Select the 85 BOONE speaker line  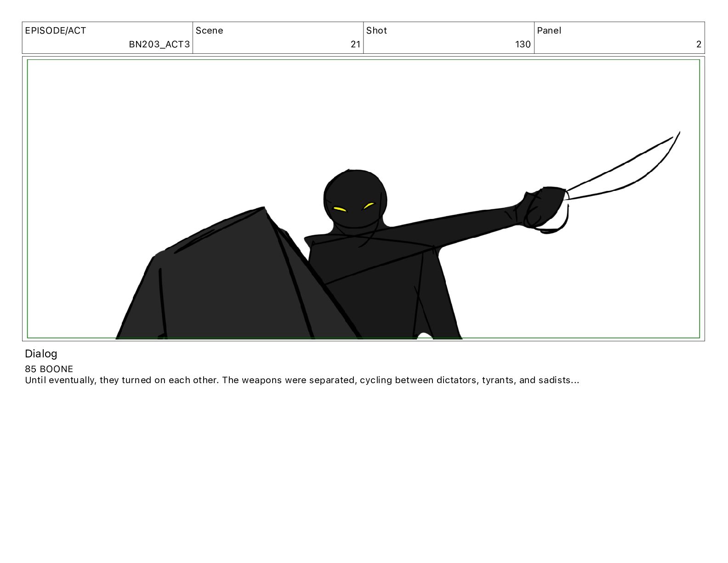(49, 369)
